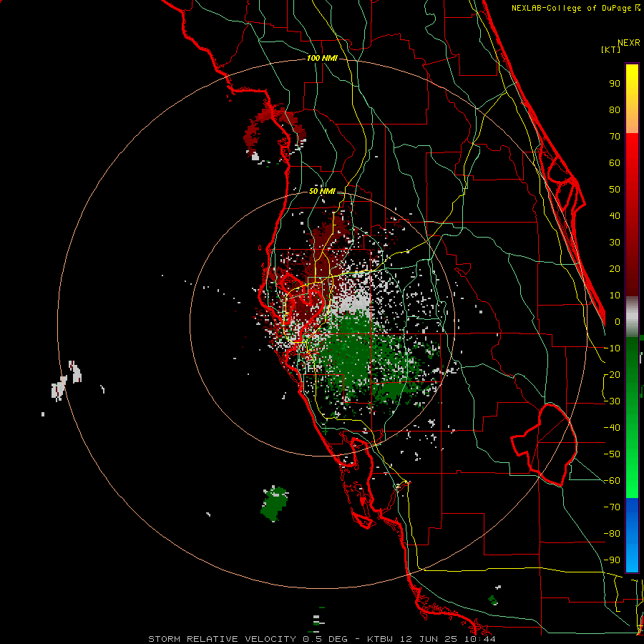Click the 30 value on the velocity scale
The image size is (644, 644).
615,242
